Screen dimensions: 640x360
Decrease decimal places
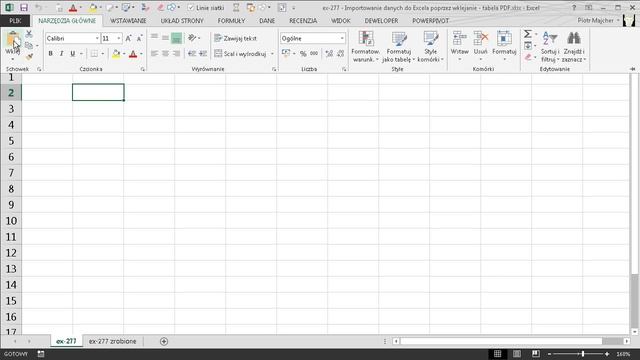pos(340,53)
